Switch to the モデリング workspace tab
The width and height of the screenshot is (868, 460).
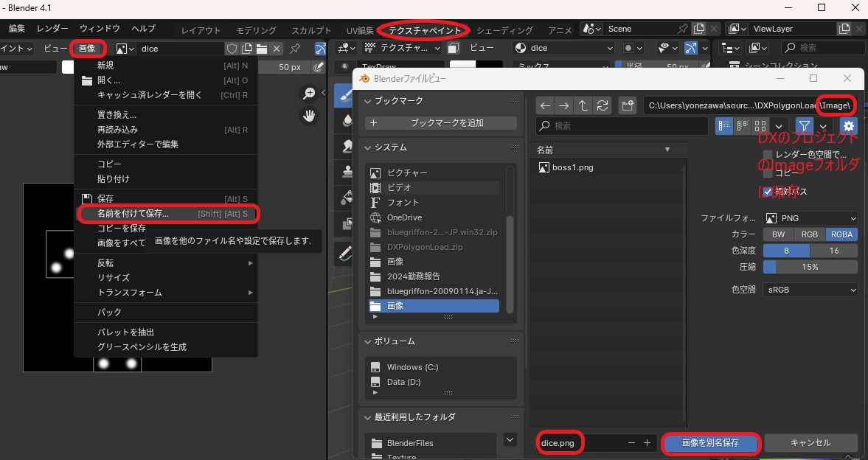pyautogui.click(x=257, y=30)
